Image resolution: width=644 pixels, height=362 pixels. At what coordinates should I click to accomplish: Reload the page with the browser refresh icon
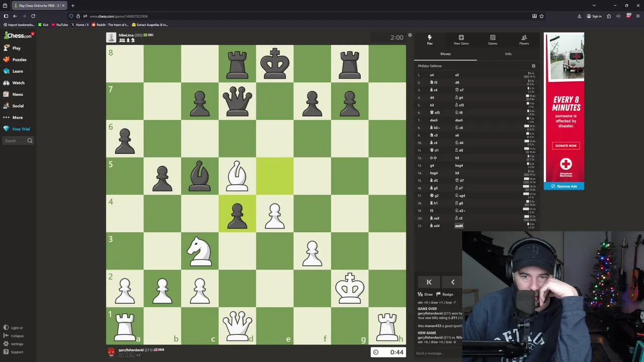coord(33,16)
